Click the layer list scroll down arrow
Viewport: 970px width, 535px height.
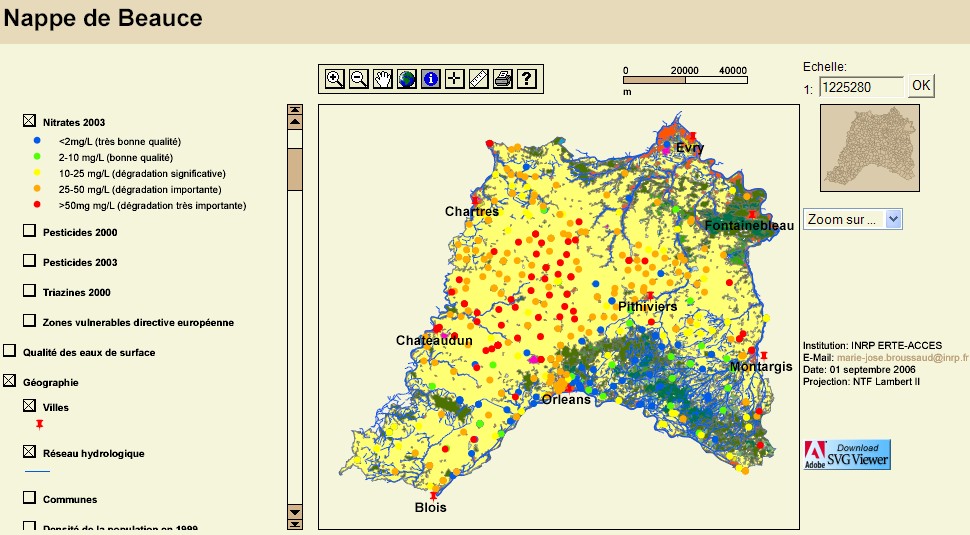[x=295, y=513]
